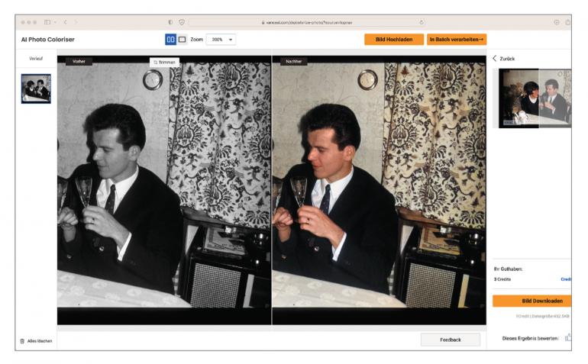588x364 pixels.
Task: Select the thumbnail in the Verlauf history
Action: pos(36,89)
